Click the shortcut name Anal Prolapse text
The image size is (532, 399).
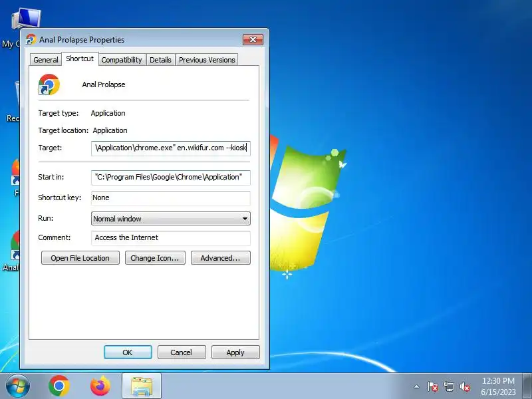(x=104, y=85)
